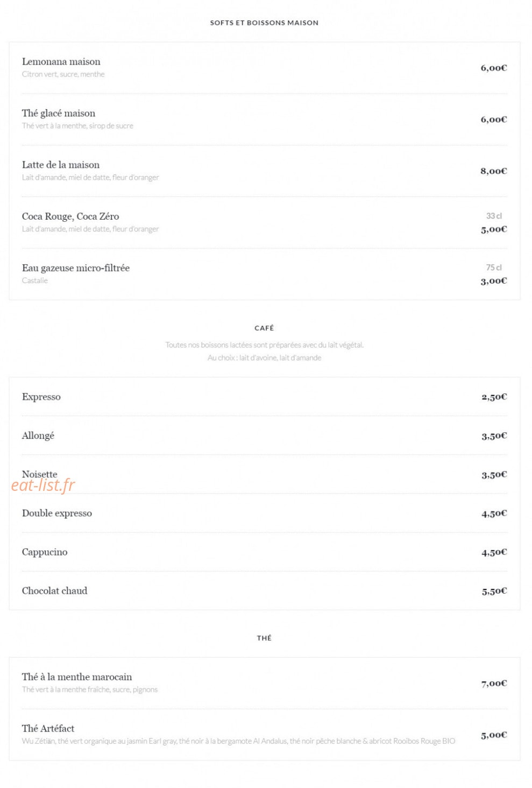
Task: Click the Café section heading
Action: point(264,328)
